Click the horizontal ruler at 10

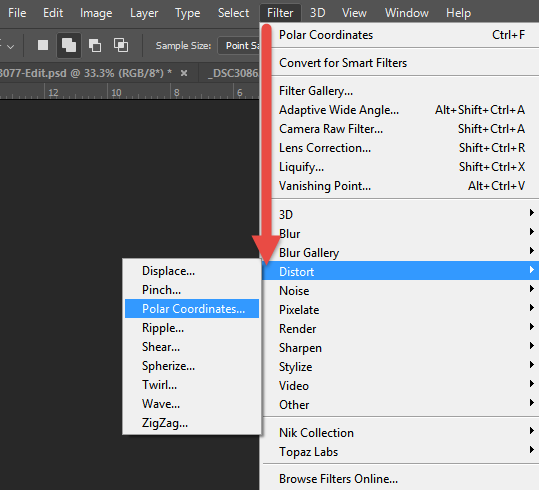tap(116, 93)
